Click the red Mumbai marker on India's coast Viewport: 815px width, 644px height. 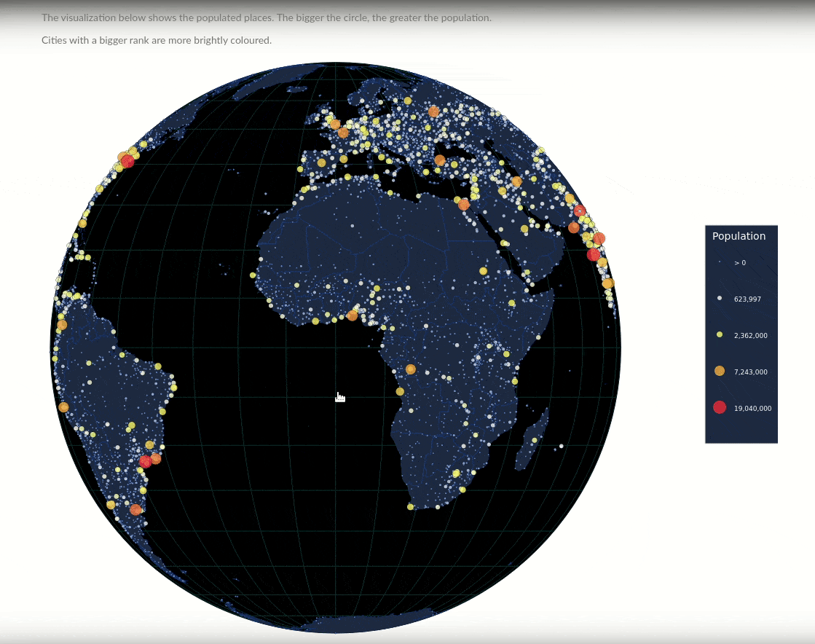point(594,254)
